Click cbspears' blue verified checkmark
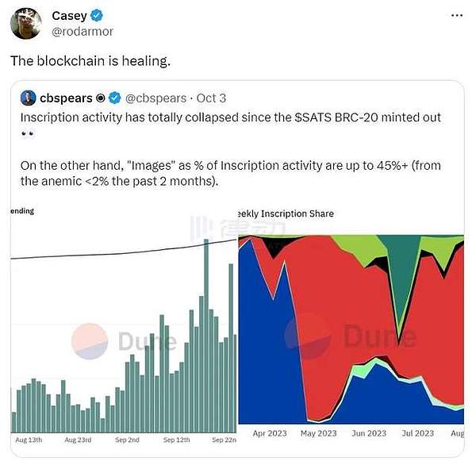The height and width of the screenshot is (465, 476). point(114,98)
